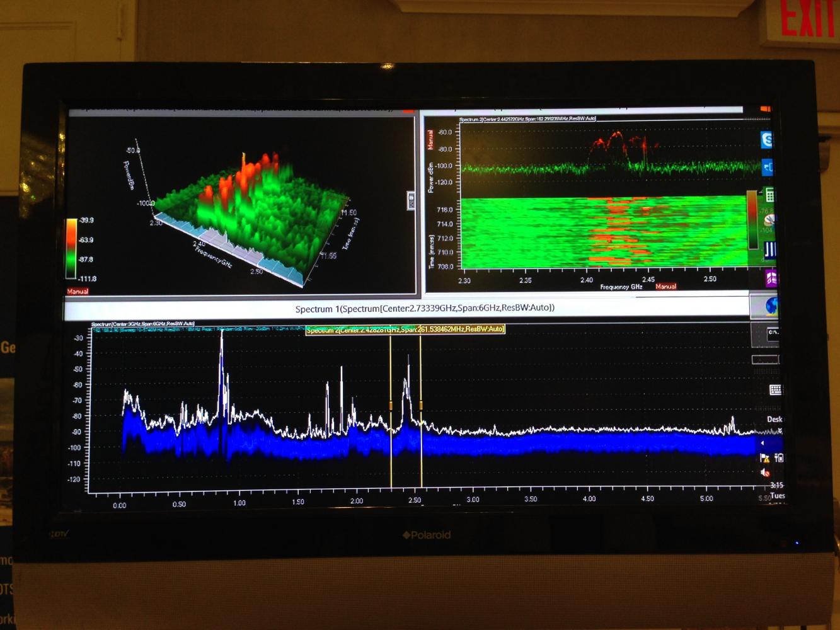This screenshot has height=630, width=840.
Task: Click the 3D plot power color gradient legend
Action: (71, 249)
